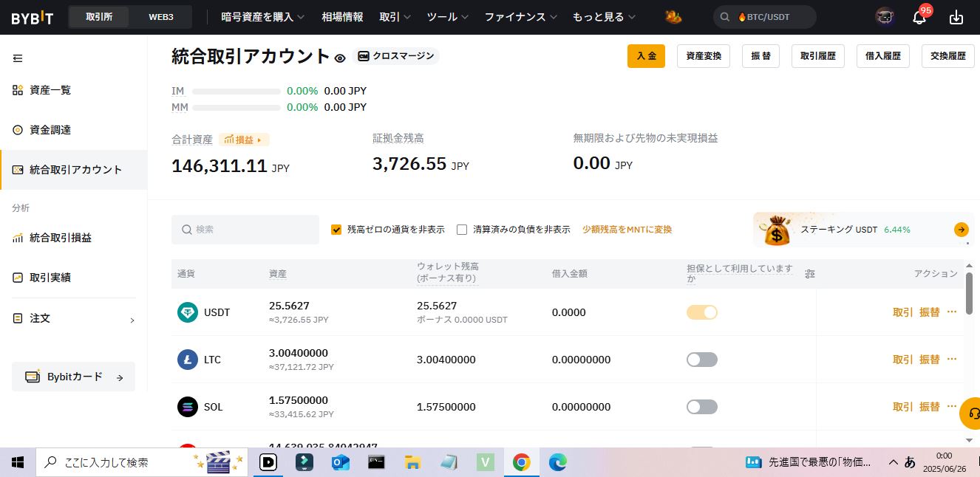Viewport: 980px width, 477px height.
Task: Click 振替 link in LTC row
Action: (x=930, y=360)
